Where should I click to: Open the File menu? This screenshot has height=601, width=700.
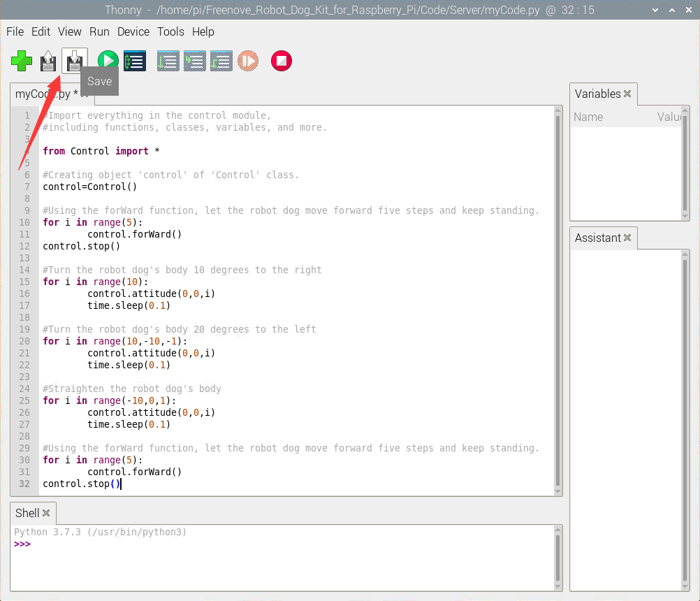point(15,31)
